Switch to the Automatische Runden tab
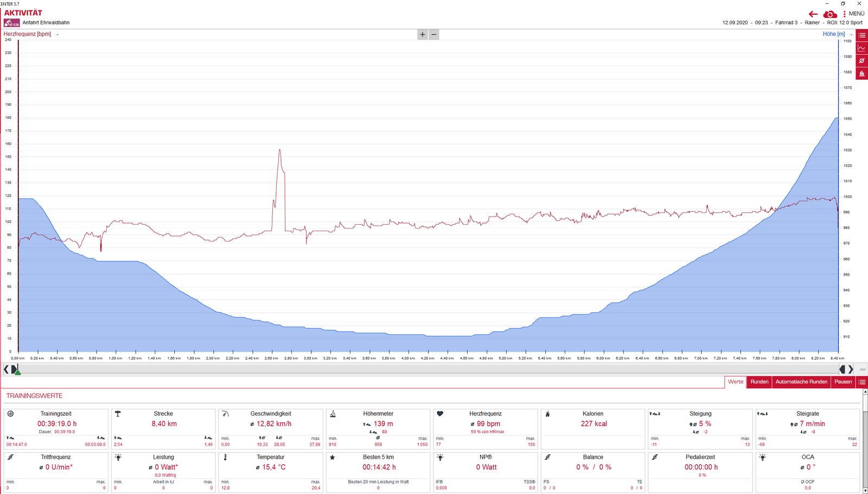 pyautogui.click(x=801, y=382)
